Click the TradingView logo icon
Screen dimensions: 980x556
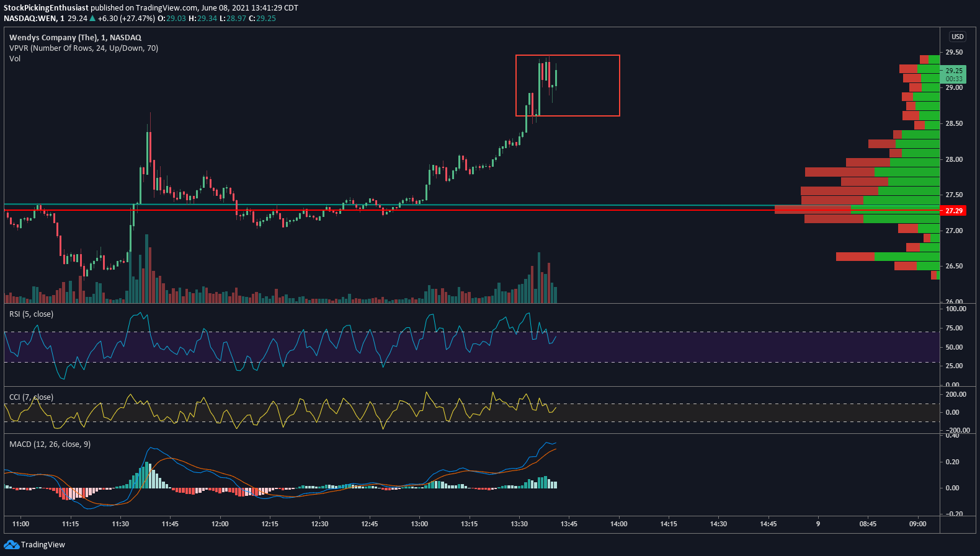[11, 544]
